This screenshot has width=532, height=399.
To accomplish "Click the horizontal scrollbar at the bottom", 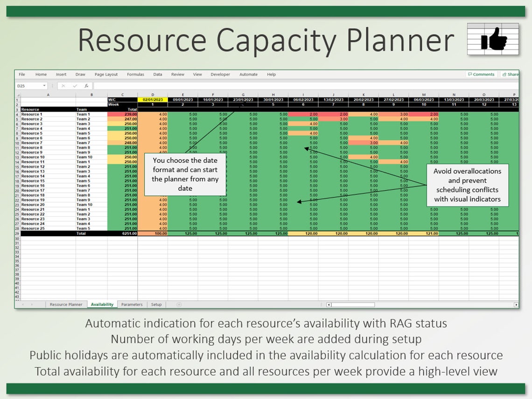I will [350, 304].
